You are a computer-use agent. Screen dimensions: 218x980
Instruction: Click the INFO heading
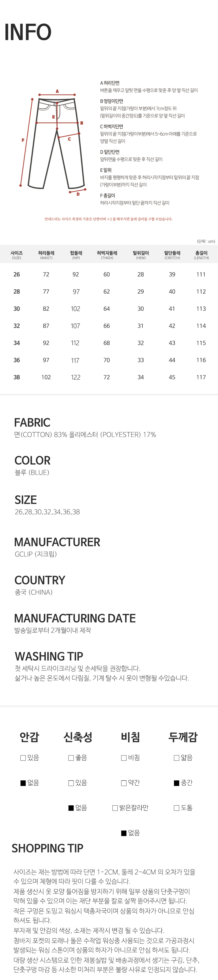click(28, 32)
